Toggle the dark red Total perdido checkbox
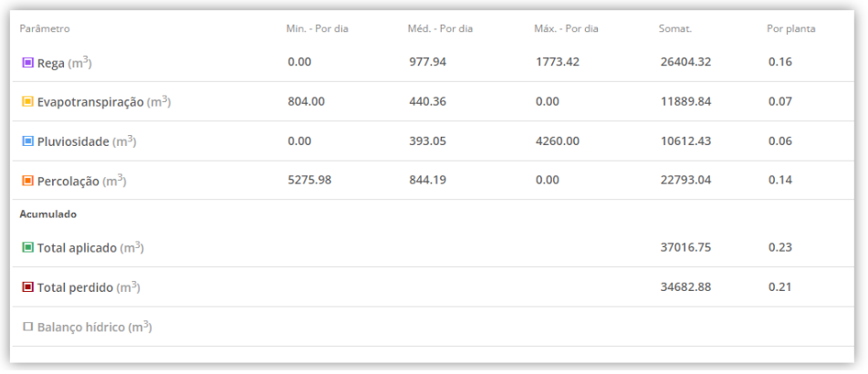The width and height of the screenshot is (868, 374). point(27,287)
